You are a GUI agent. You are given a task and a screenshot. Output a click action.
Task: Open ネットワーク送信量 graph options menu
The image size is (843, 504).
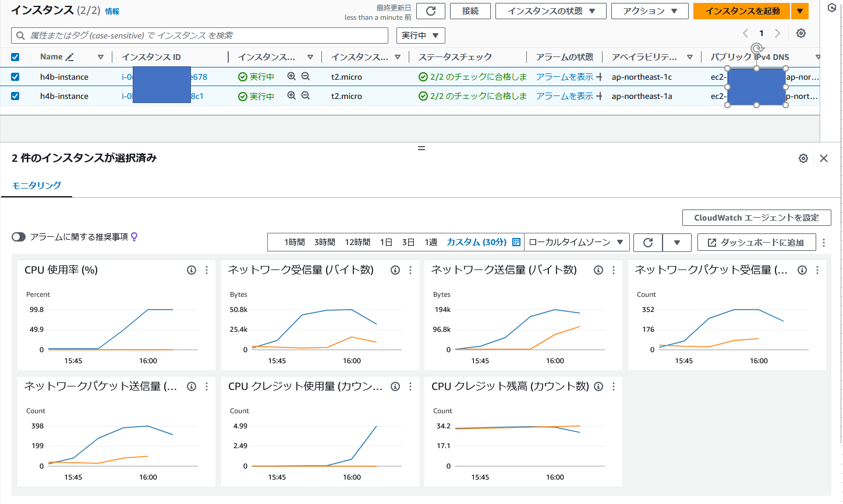[x=614, y=270]
